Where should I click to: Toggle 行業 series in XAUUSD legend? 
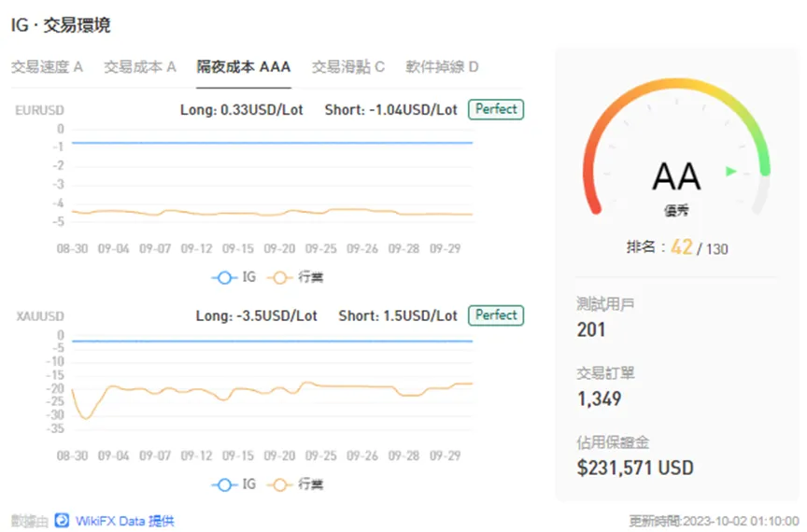[x=295, y=484]
